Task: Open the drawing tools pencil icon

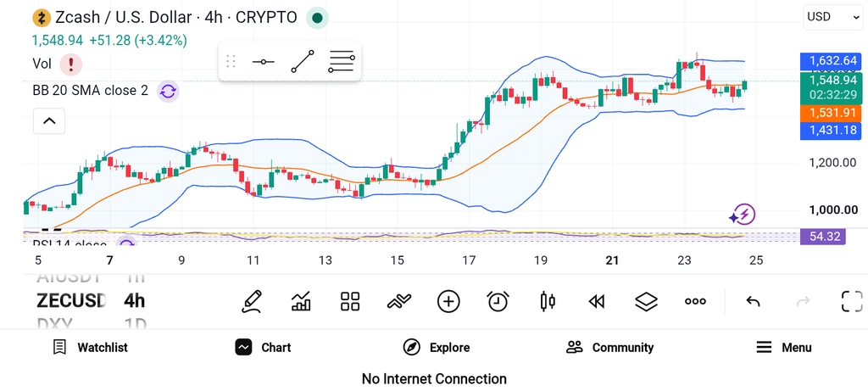Action: tap(252, 301)
